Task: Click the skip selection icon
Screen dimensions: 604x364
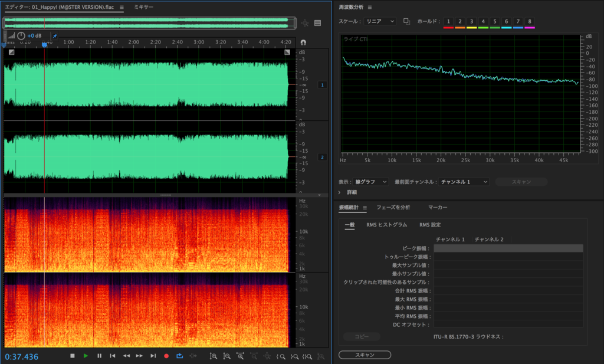Action: 193,356
